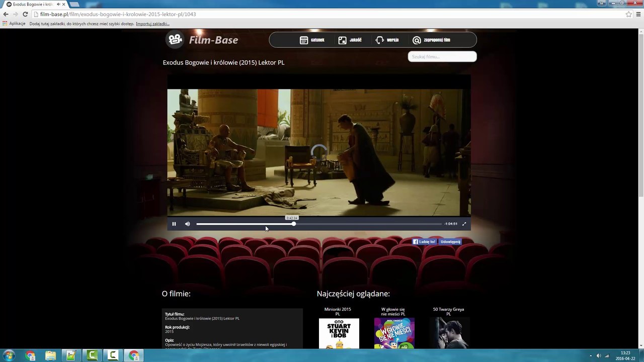644x362 pixels.
Task: Show hidden tray icons with the arrow
Action: 591,356
